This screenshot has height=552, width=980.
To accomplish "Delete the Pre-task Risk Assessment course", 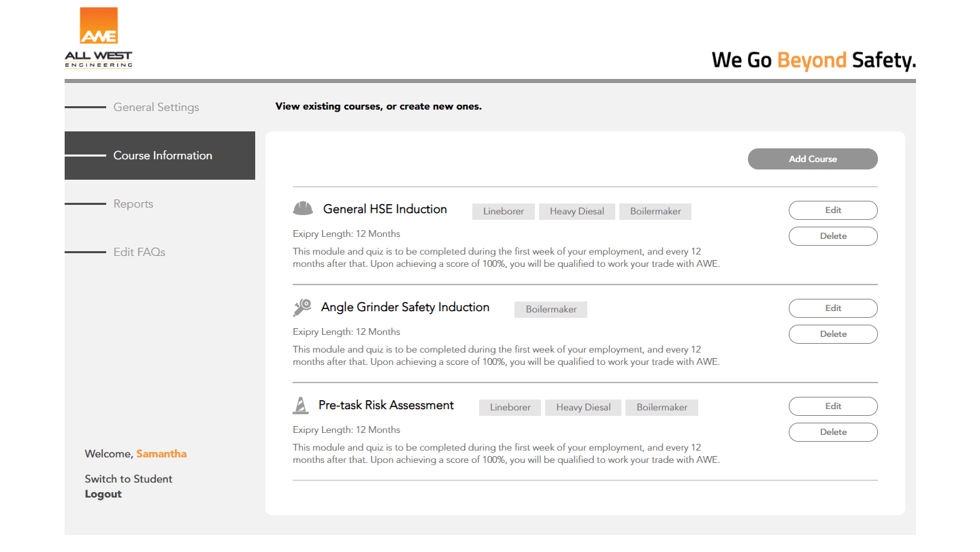I will [x=833, y=432].
